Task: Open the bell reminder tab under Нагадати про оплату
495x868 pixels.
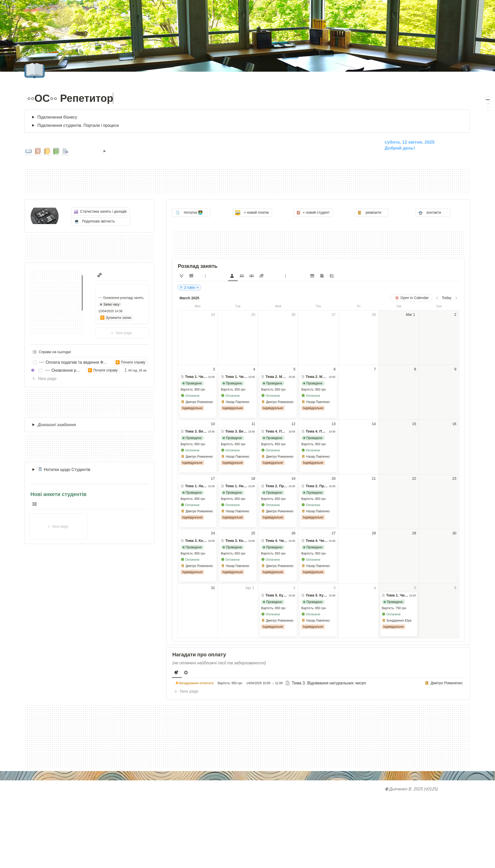Action: [x=176, y=672]
